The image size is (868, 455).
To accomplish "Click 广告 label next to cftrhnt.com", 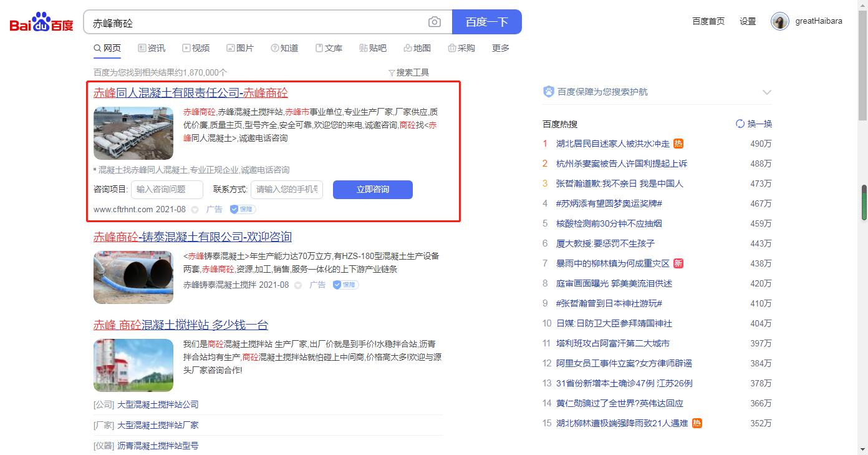I will pos(214,209).
